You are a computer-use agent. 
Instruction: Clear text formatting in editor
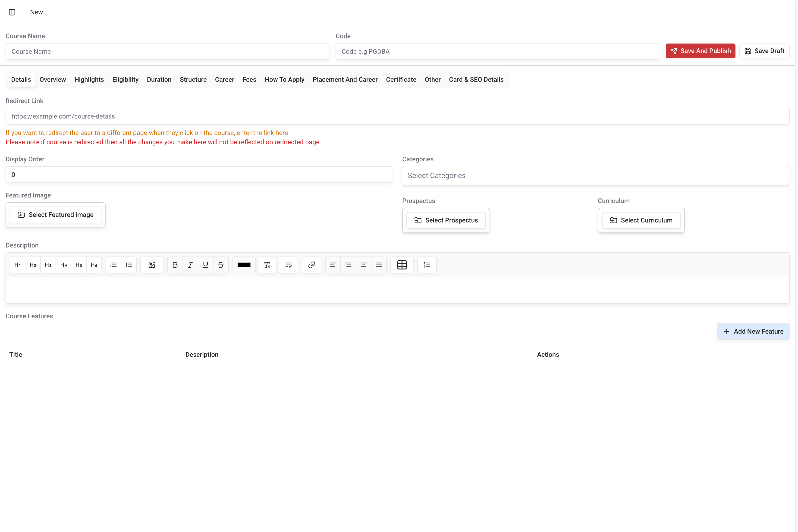pyautogui.click(x=267, y=265)
